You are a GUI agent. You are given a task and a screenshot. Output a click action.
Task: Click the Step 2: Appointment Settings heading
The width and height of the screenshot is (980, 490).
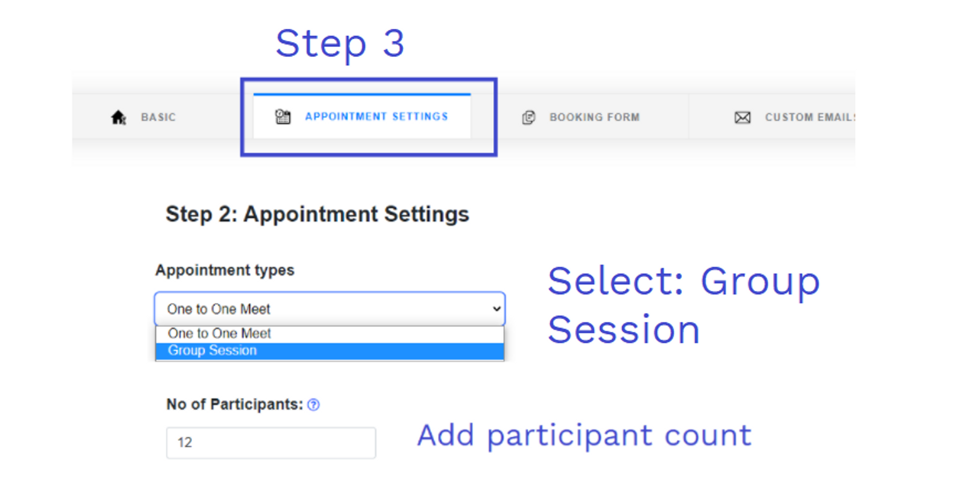click(x=317, y=214)
